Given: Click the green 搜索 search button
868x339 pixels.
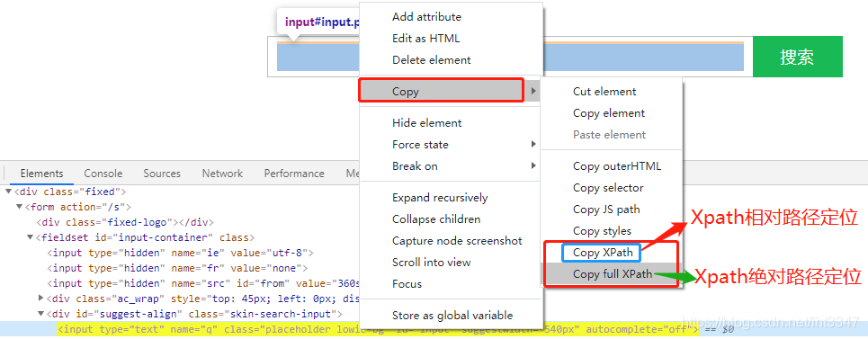Looking at the screenshot, I should [x=797, y=57].
